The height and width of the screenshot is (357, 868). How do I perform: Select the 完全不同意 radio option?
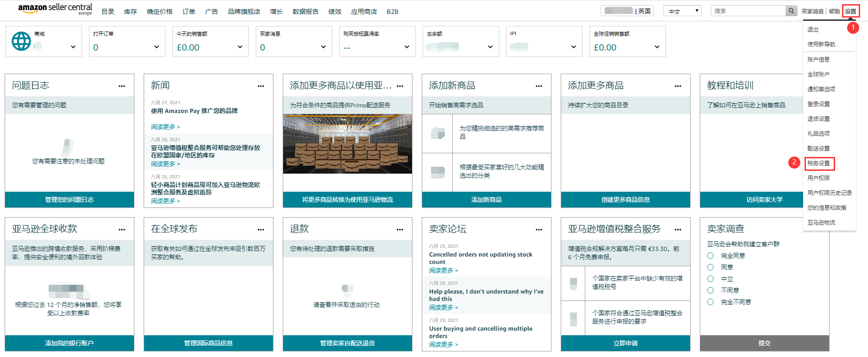tap(710, 302)
